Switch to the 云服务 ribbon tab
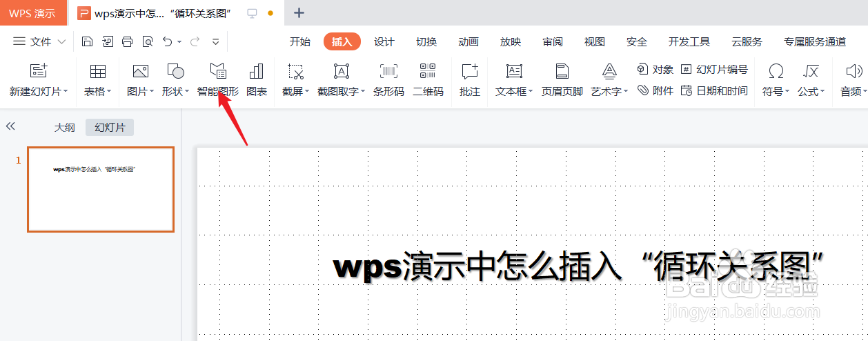This screenshot has width=868, height=341. (x=747, y=42)
